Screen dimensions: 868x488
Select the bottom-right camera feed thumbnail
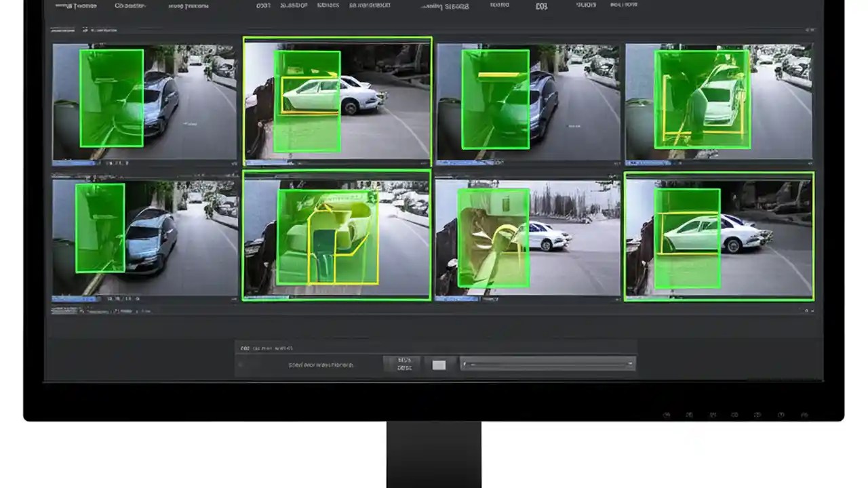pos(719,236)
